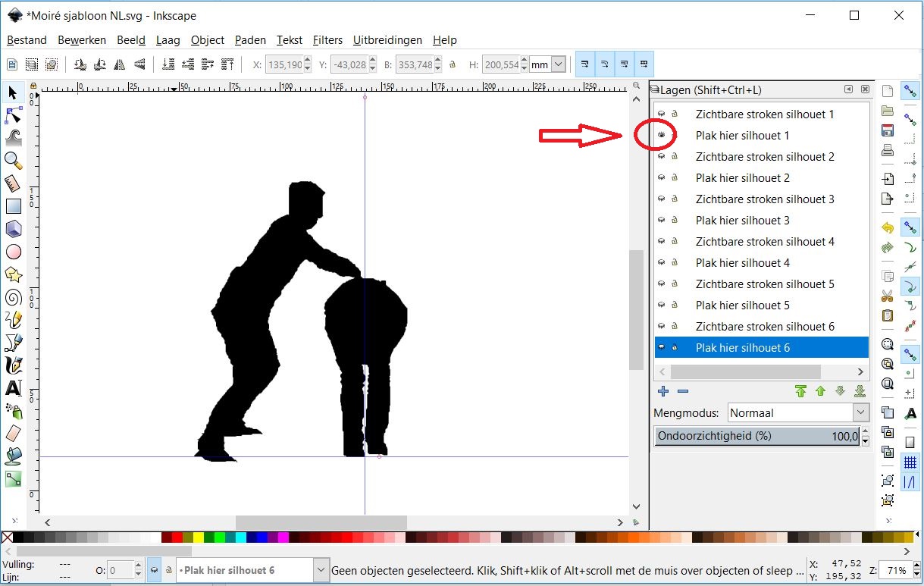The image size is (924, 586).
Task: Select the Rectangle tool
Action: tap(14, 205)
